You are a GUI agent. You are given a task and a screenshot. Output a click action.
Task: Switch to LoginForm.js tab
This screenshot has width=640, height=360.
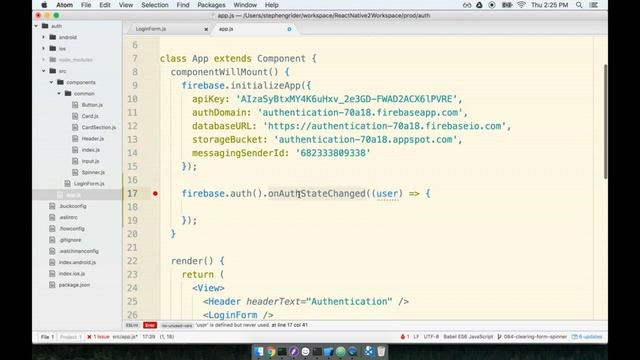151,29
